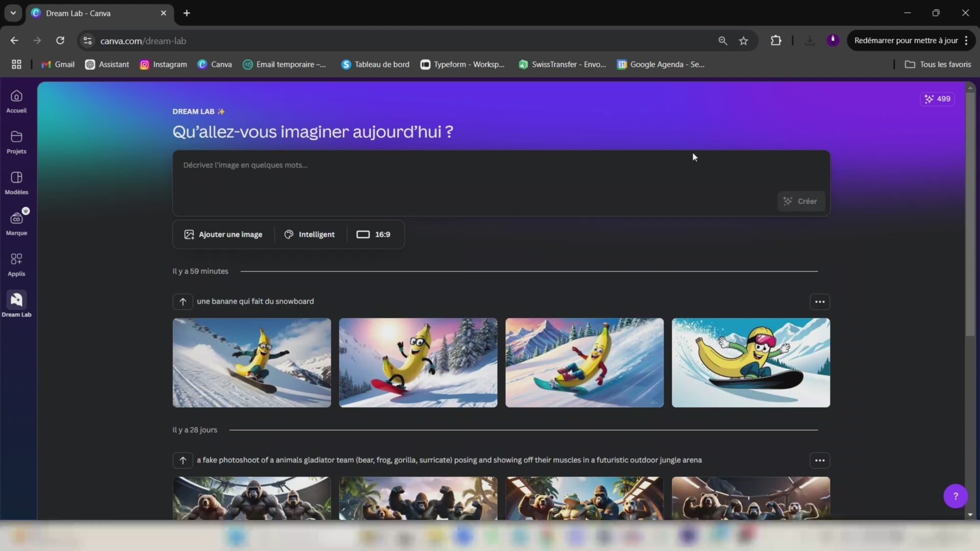The image size is (980, 551).
Task: Open the Intelligent style selector
Action: tap(310, 235)
